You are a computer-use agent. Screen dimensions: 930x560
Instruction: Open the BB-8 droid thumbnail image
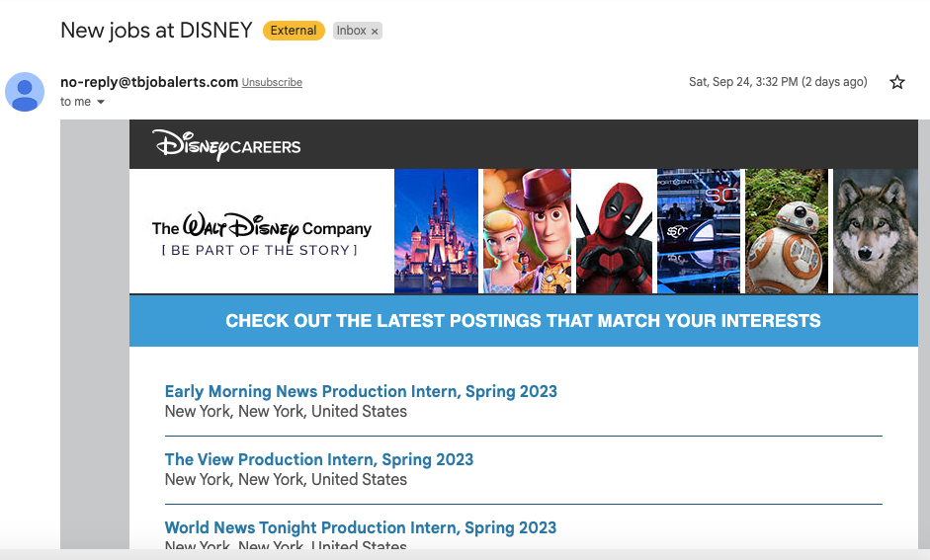pyautogui.click(x=787, y=231)
